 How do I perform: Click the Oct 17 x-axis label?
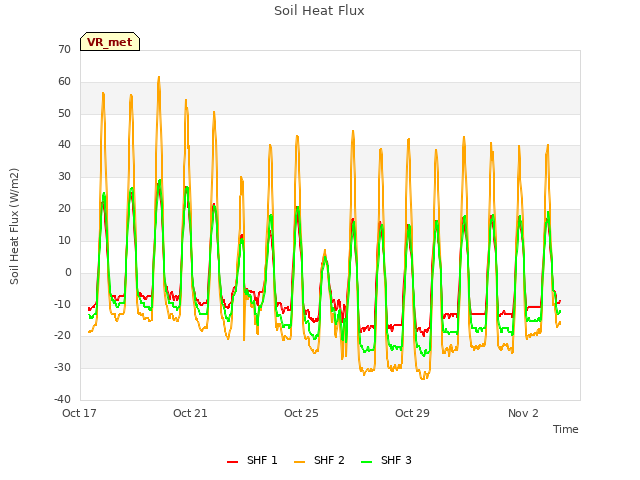[x=79, y=413]
